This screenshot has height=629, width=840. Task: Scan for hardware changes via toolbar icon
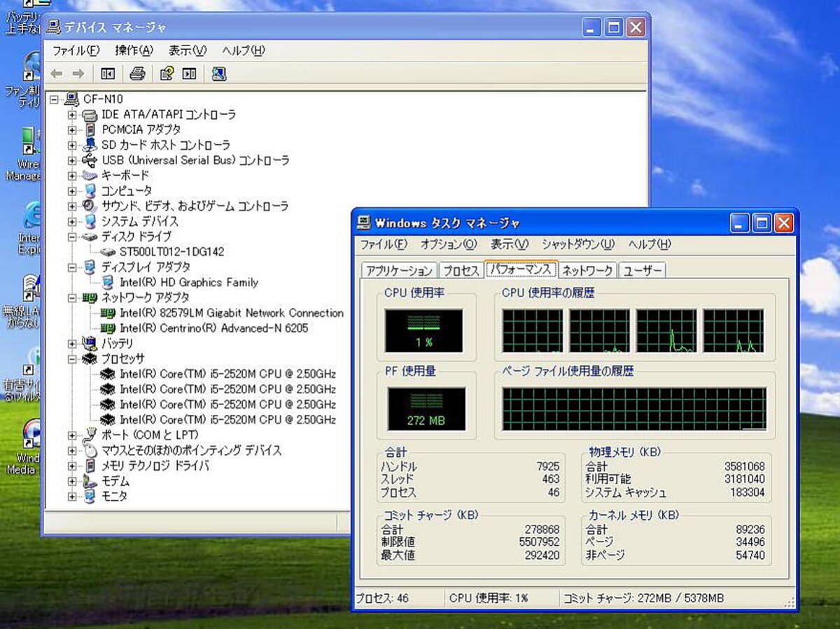(x=218, y=73)
